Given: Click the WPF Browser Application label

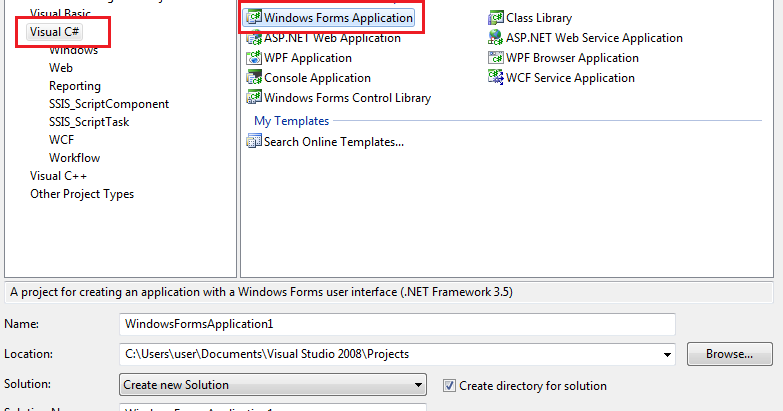Looking at the screenshot, I should (x=572, y=58).
